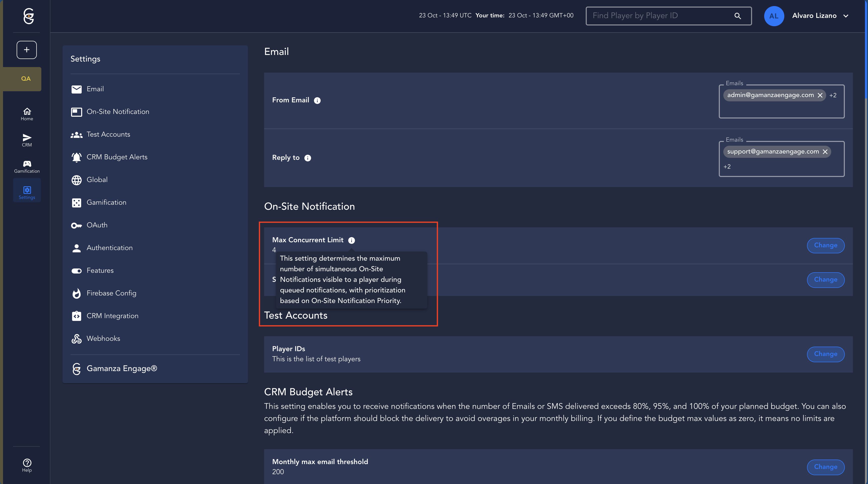Remove the admin@gamanzaengage.com email chip
Image resolution: width=868 pixels, height=484 pixels.
(820, 95)
